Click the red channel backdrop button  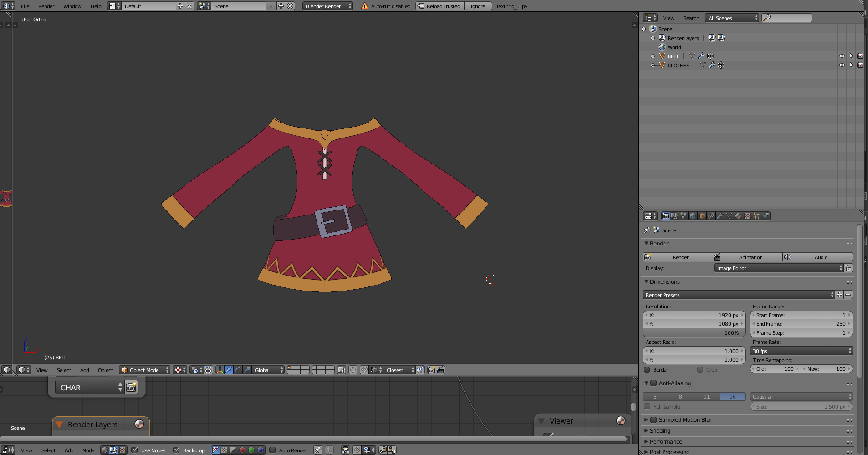242,450
